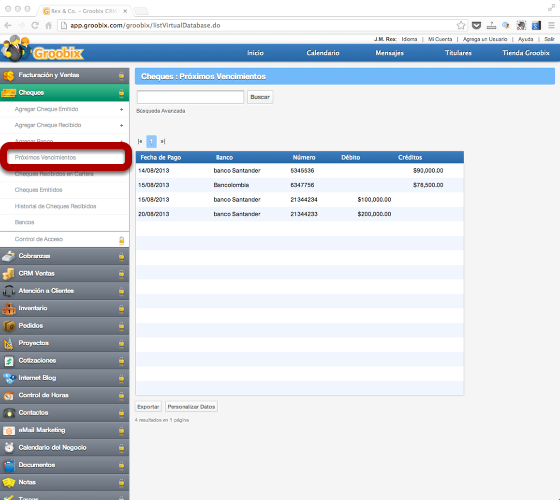Toggle the lock icon on Contactos

click(121, 413)
